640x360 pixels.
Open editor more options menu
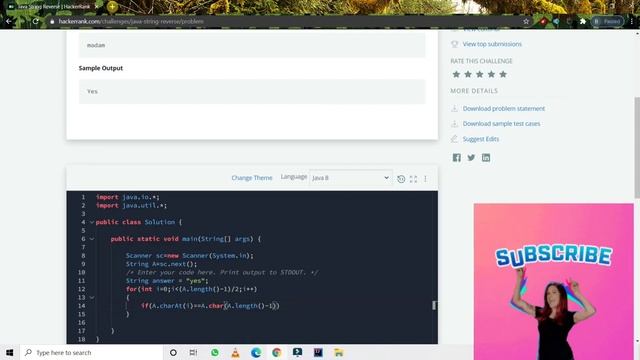[425, 179]
